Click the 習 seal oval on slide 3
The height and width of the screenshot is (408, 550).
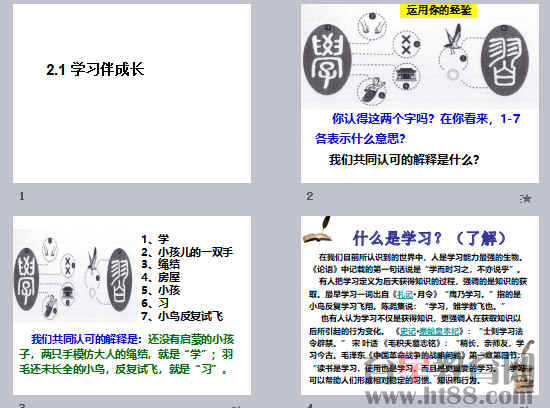click(120, 280)
